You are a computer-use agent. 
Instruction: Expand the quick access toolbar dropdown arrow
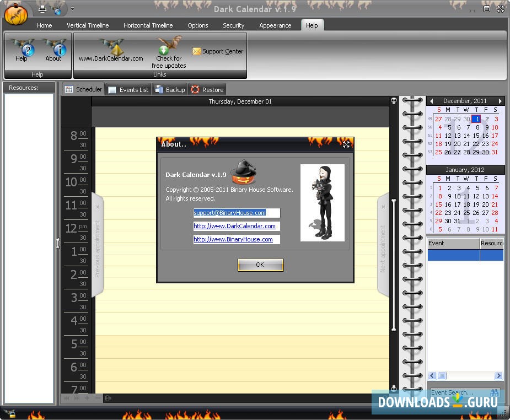[x=72, y=9]
